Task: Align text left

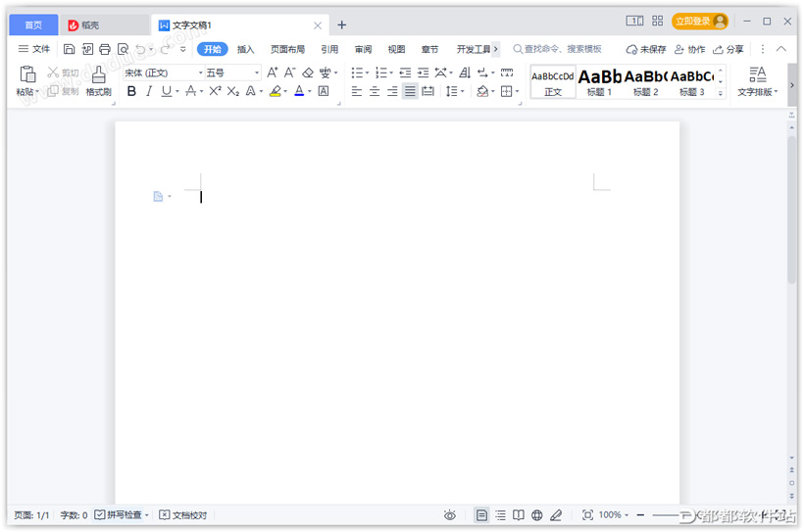Action: point(357,92)
